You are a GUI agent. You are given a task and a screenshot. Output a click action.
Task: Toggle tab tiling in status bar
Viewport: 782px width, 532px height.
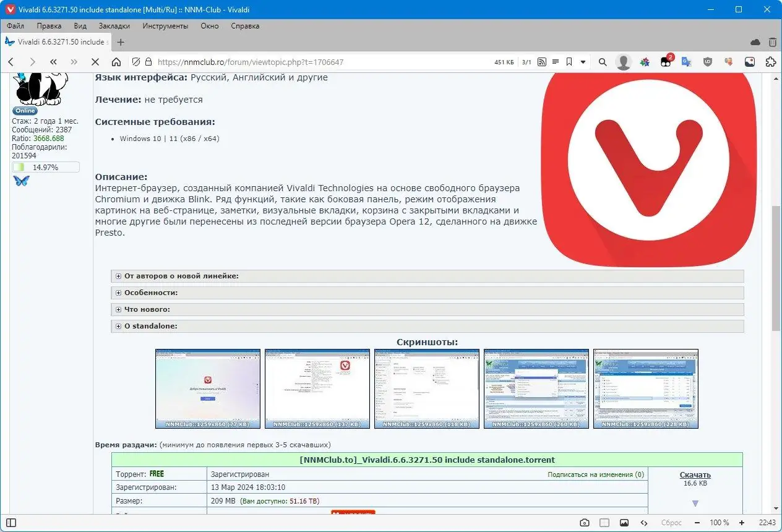pos(604,523)
